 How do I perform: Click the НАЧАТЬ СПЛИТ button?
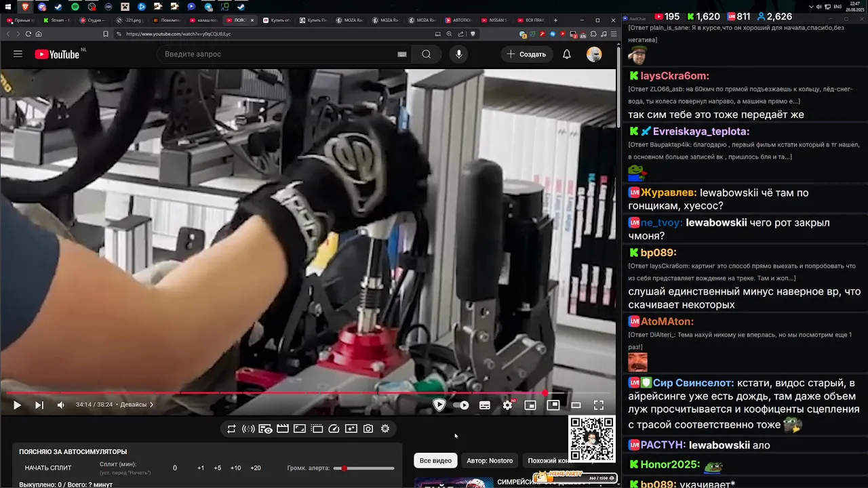tap(48, 468)
